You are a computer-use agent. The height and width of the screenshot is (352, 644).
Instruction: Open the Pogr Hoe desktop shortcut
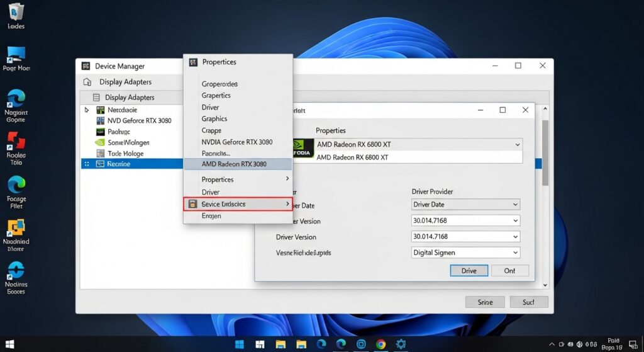pos(16,59)
